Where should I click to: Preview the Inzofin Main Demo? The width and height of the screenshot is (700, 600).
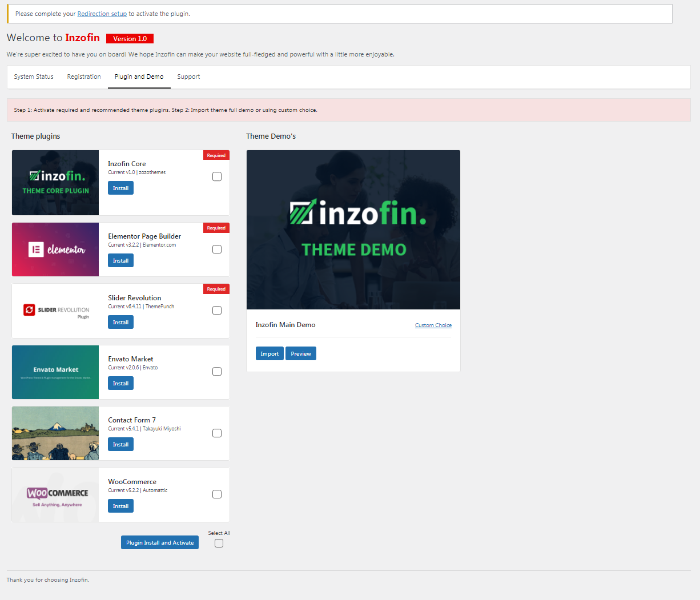[301, 354]
